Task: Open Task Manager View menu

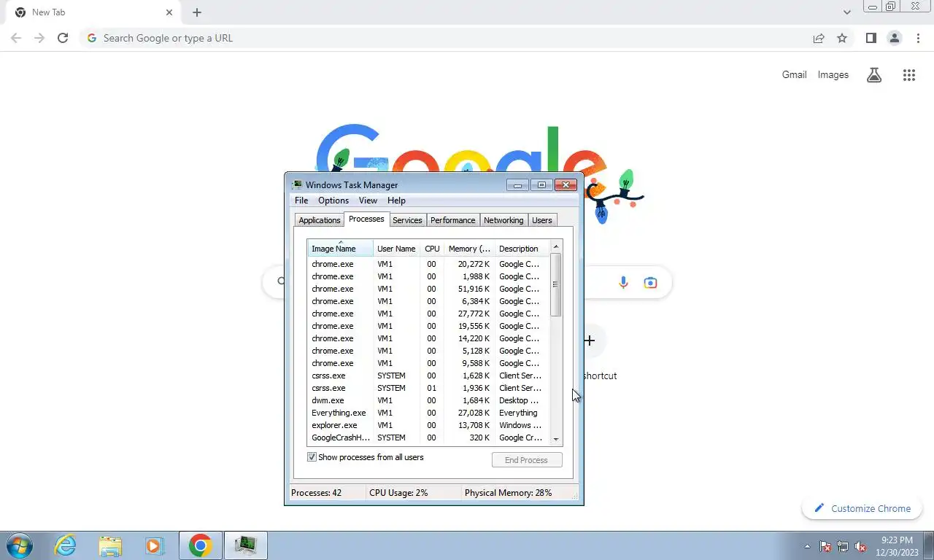Action: click(x=368, y=201)
